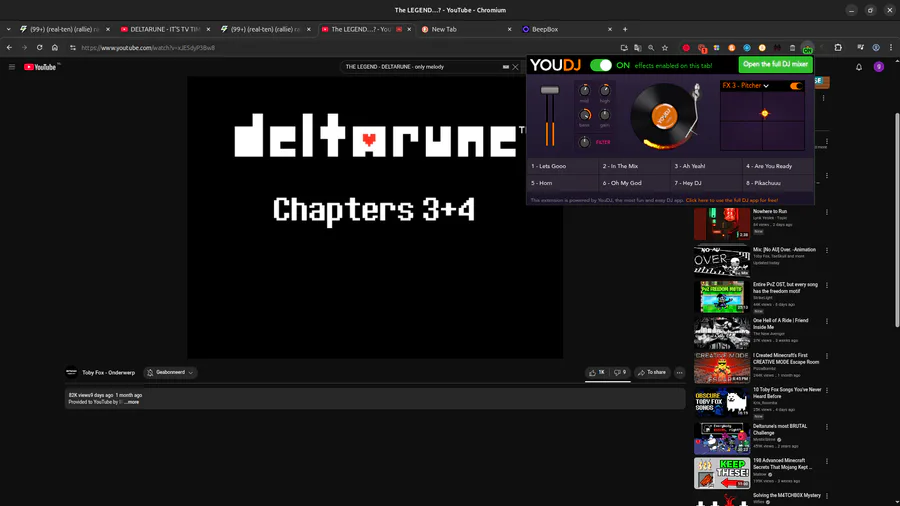Open a new browser tab with plus button
Screen dimensions: 900x506
(625, 29)
